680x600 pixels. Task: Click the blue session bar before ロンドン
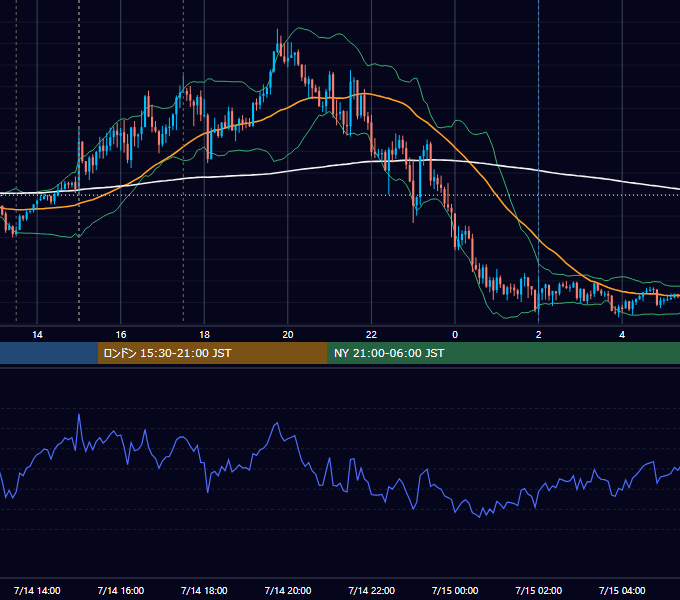(x=49, y=353)
